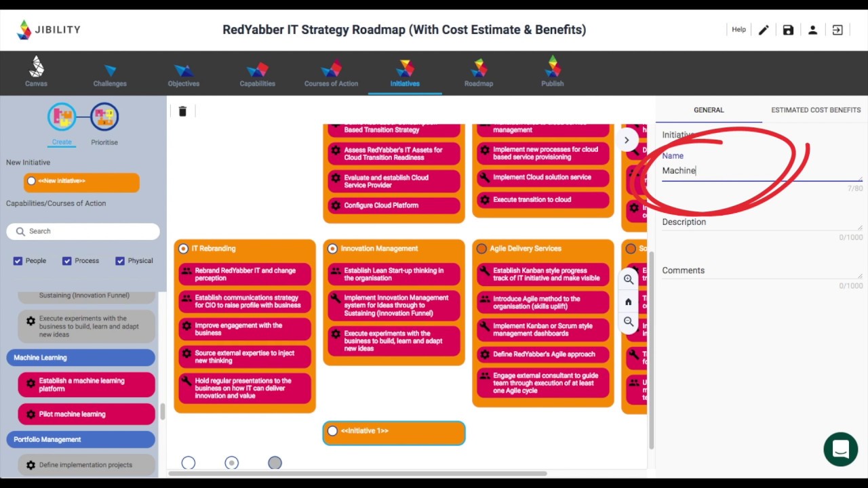Click Implement Cloud solution service action
868x488 pixels.
pos(543,178)
